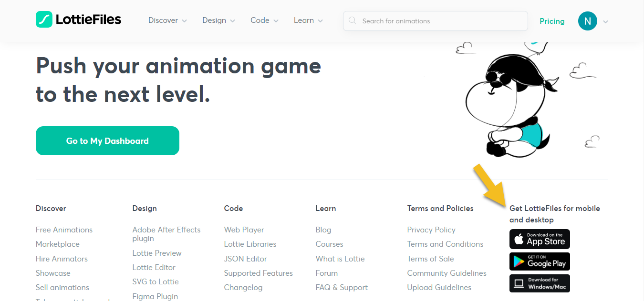
Task: Visit the Forum link
Action: pyautogui.click(x=327, y=273)
